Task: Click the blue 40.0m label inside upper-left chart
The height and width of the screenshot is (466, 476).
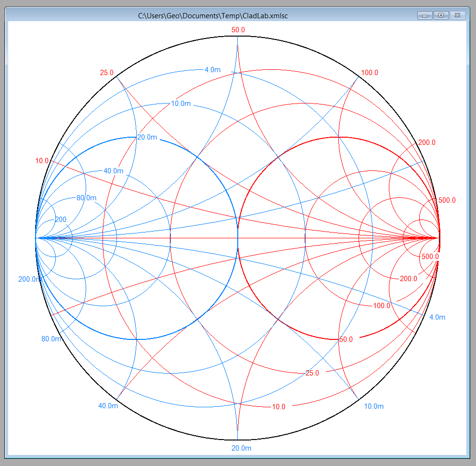Action: pos(114,171)
